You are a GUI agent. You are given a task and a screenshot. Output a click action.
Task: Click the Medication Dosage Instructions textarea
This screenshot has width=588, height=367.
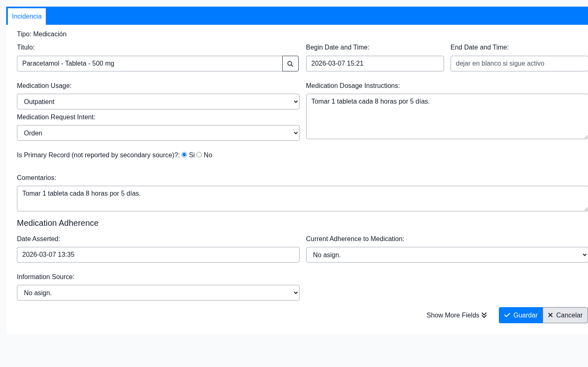(x=447, y=116)
